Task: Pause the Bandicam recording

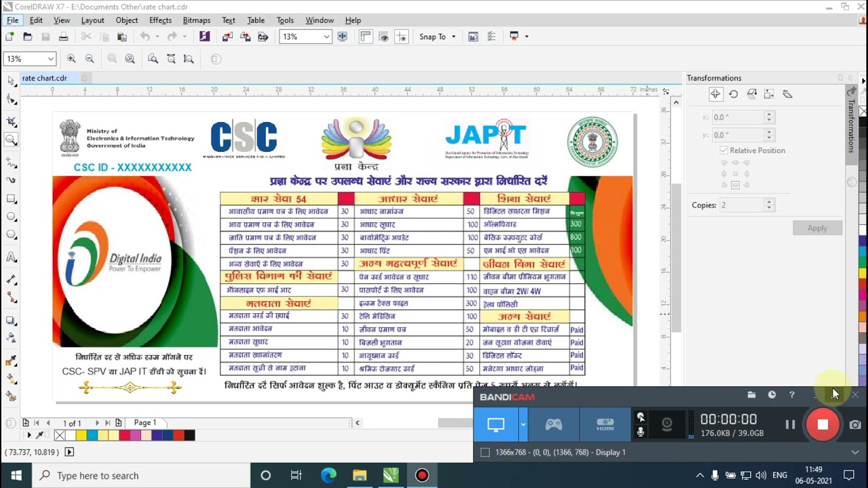Action: (x=790, y=424)
